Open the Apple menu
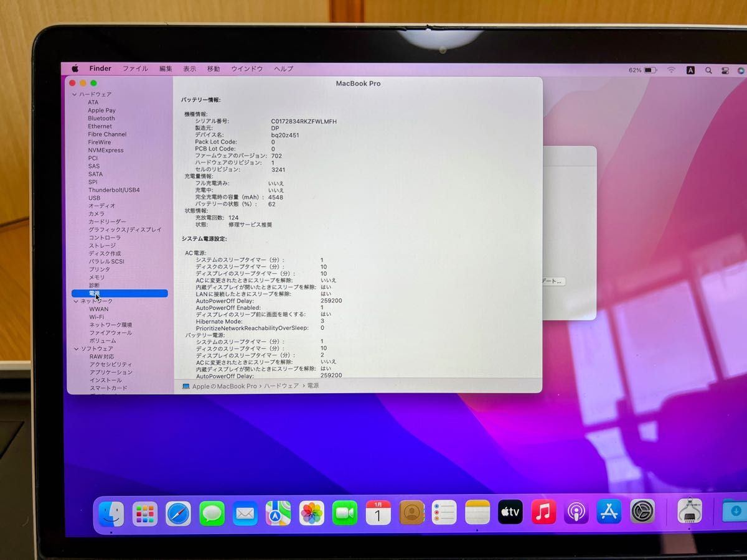747x560 pixels. click(75, 69)
